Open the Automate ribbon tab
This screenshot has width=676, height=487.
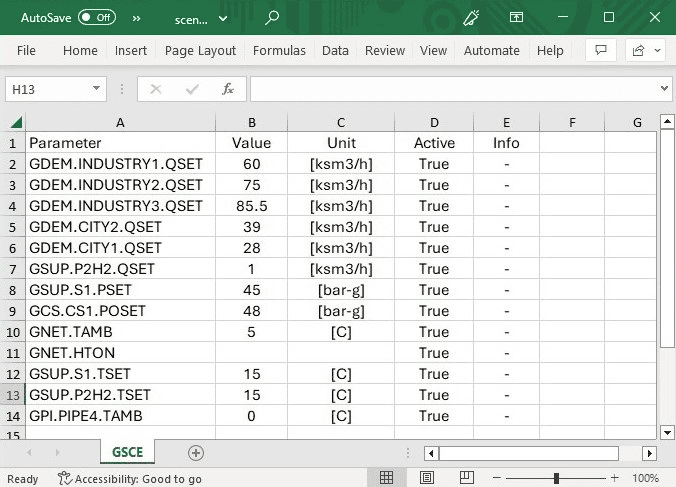[492, 50]
